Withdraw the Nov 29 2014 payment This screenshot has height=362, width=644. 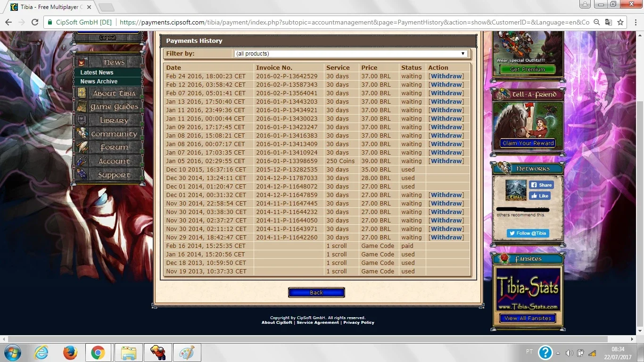446,237
